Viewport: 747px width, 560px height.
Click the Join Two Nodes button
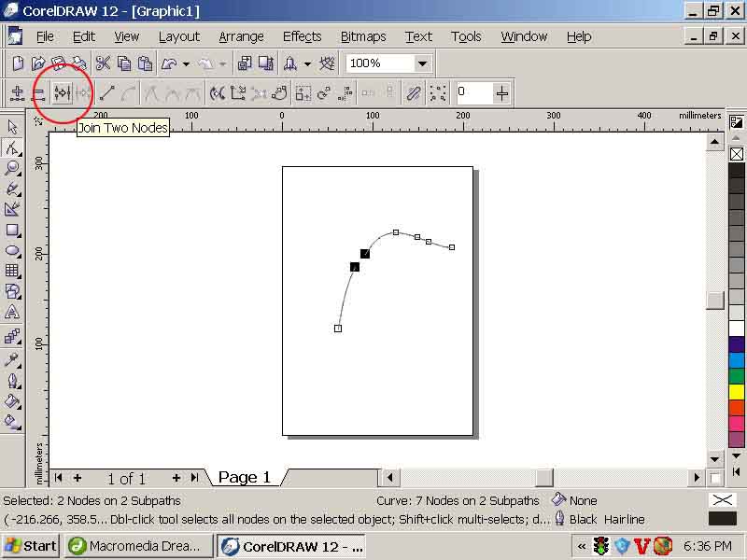[x=63, y=92]
